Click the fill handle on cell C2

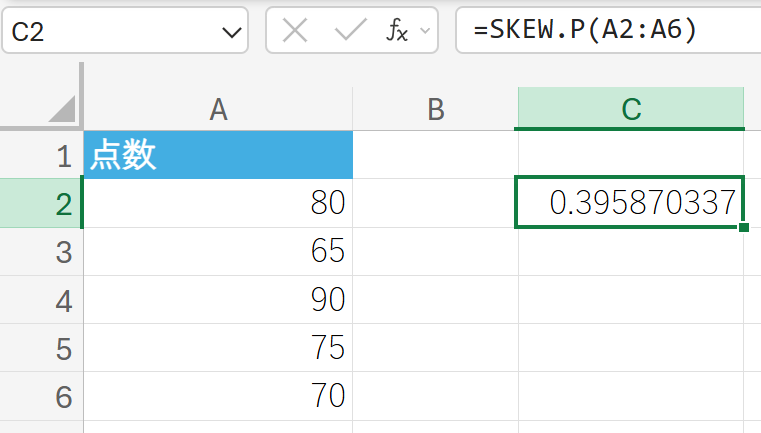coord(743,228)
